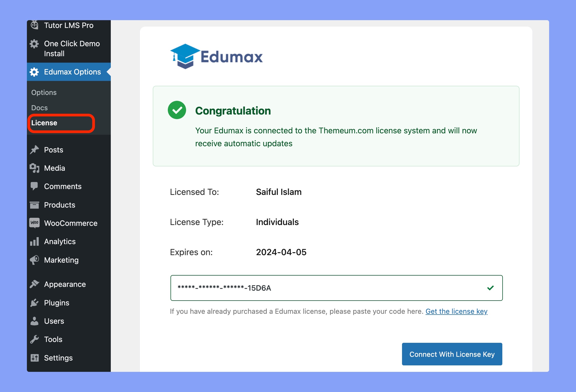Select the License submenu item
The height and width of the screenshot is (392, 576).
pyautogui.click(x=44, y=123)
